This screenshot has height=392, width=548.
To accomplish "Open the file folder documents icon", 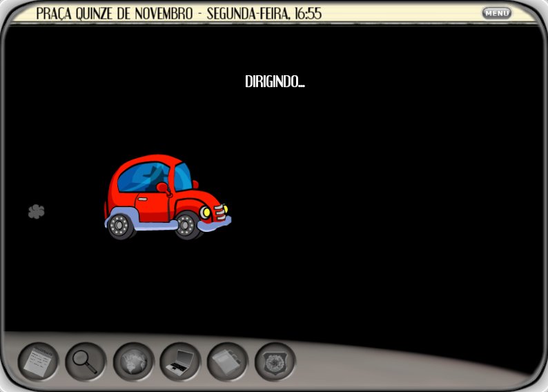I will [x=228, y=362].
